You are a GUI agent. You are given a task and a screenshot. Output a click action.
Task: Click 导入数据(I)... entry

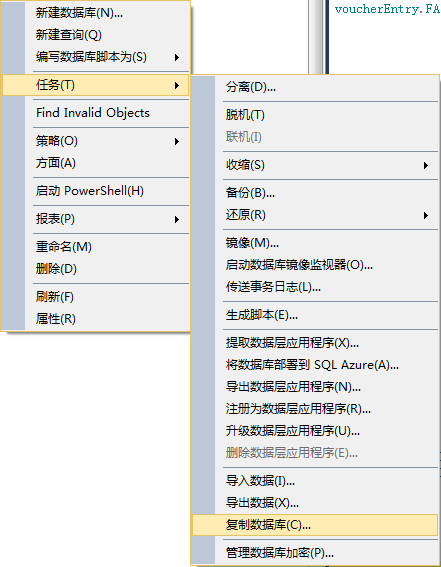tap(315, 481)
